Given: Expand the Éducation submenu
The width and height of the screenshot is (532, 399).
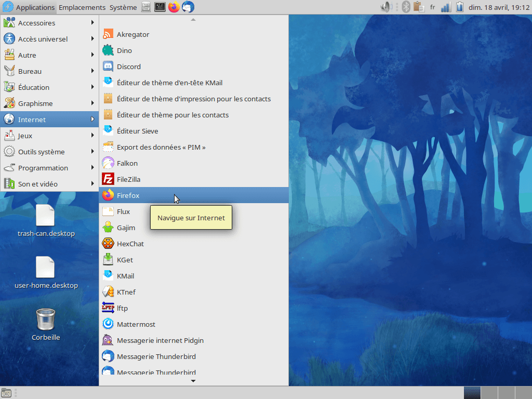Looking at the screenshot, I should click(x=49, y=87).
